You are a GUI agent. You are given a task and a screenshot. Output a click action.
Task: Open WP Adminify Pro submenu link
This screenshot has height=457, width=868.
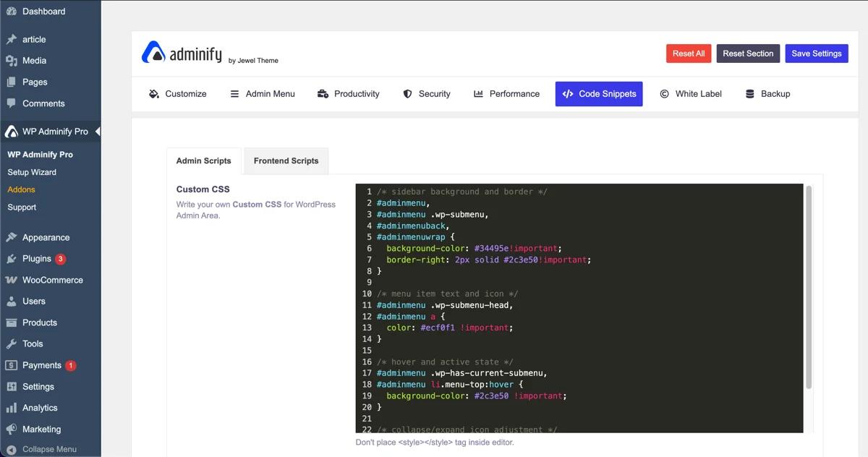pyautogui.click(x=41, y=155)
